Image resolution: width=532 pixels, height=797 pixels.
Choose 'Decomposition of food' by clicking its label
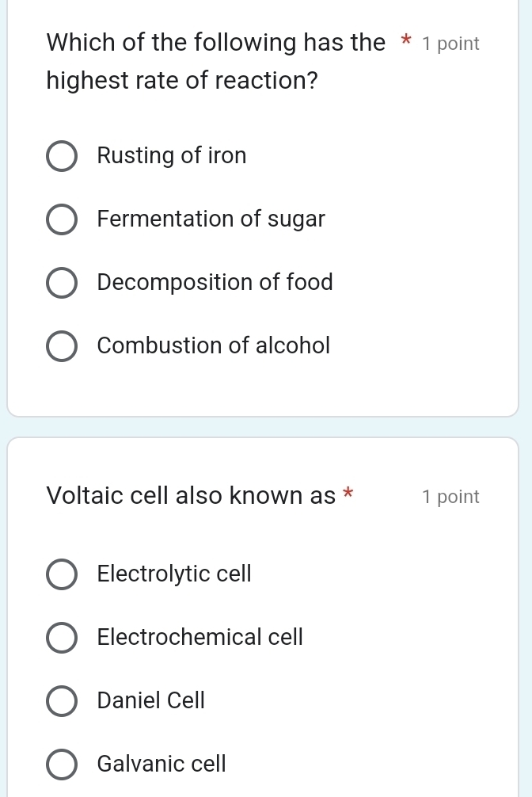(x=215, y=283)
